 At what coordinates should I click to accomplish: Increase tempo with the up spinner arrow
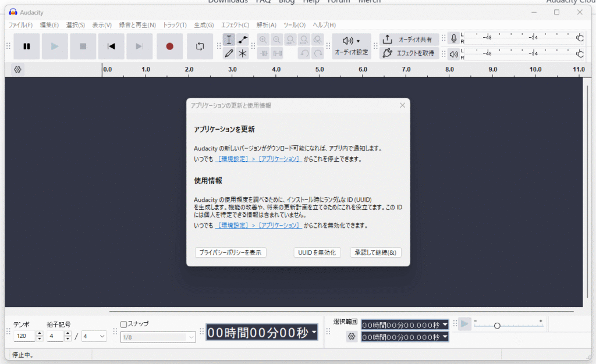pyautogui.click(x=40, y=333)
